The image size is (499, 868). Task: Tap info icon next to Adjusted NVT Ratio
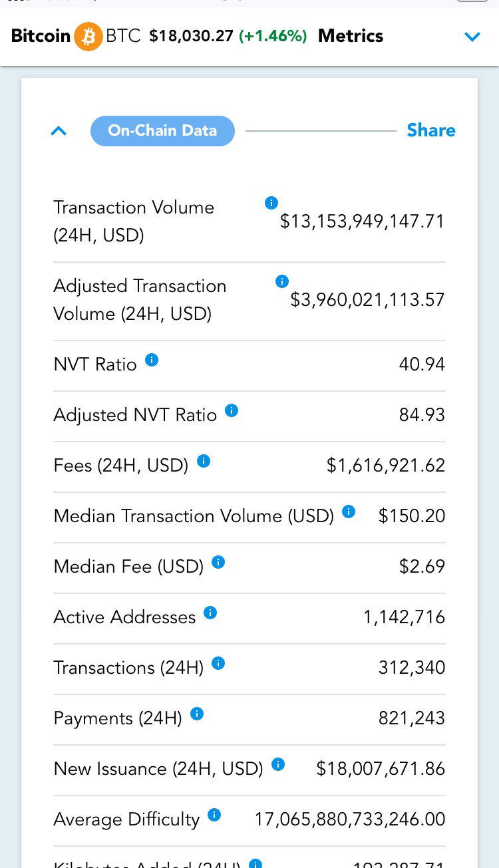(232, 410)
